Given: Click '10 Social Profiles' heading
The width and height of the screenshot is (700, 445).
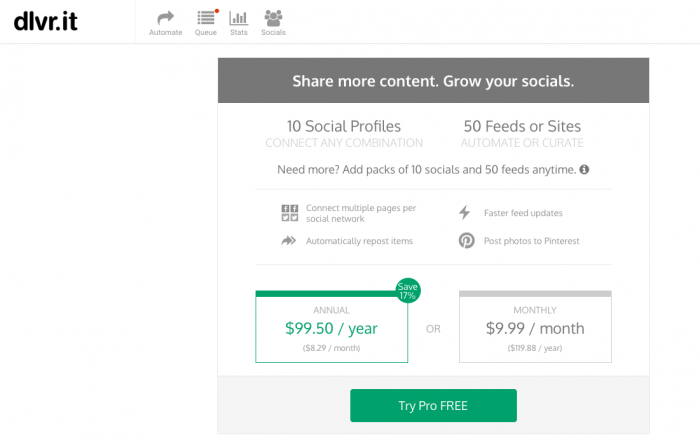Looking at the screenshot, I should [343, 126].
